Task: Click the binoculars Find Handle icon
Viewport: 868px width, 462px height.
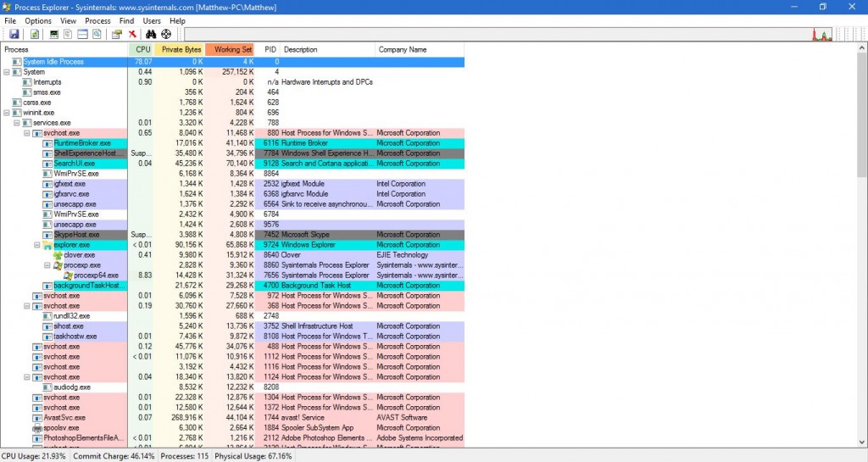Action: coord(151,34)
